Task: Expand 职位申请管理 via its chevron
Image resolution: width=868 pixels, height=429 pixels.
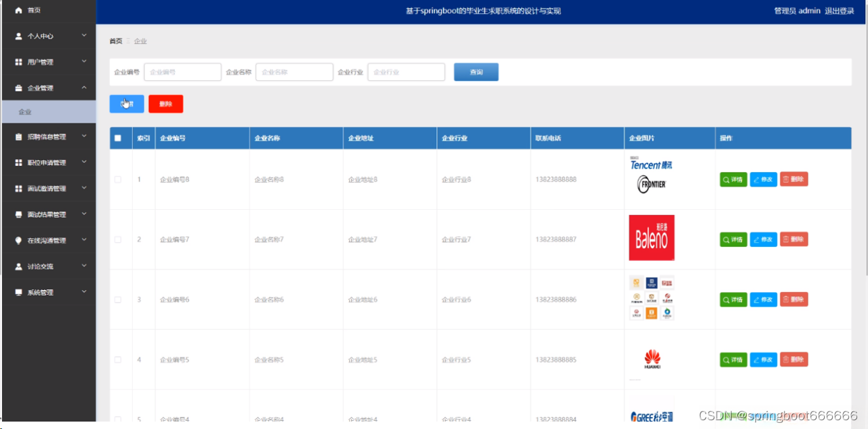Action: pyautogui.click(x=84, y=162)
